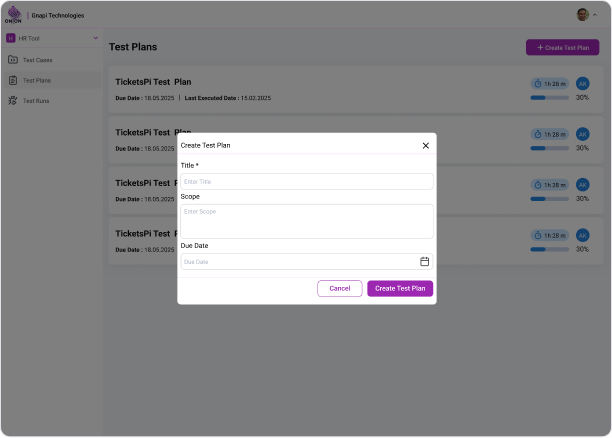Click the progress bar on third plan card
This screenshot has width=612, height=438.
coord(550,199)
